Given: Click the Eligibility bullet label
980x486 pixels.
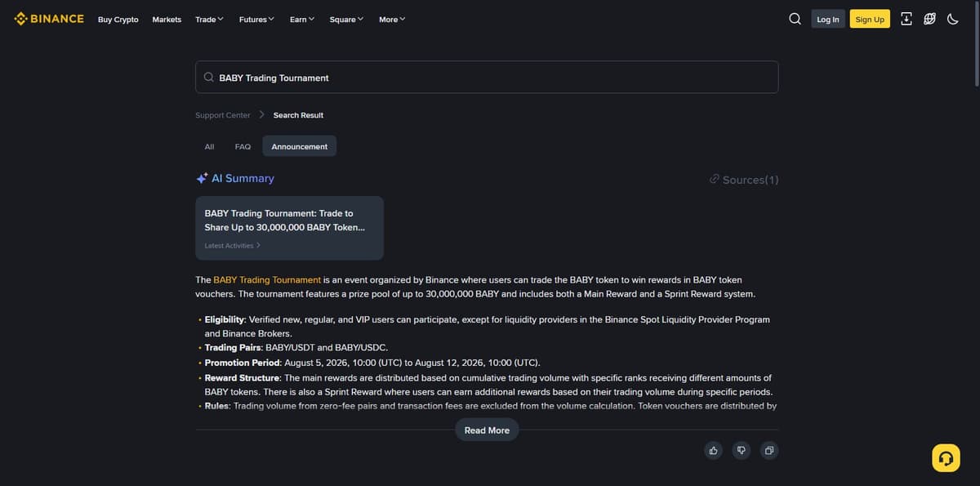Looking at the screenshot, I should 225,319.
